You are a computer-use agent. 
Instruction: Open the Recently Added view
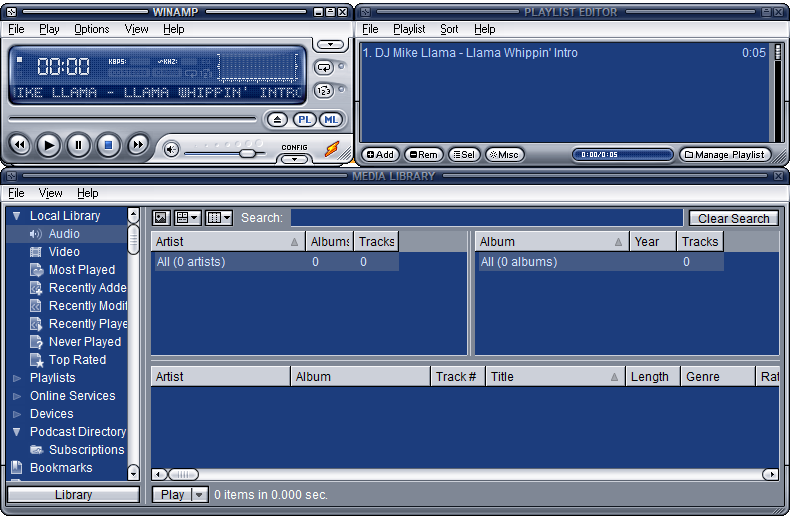(x=88, y=288)
